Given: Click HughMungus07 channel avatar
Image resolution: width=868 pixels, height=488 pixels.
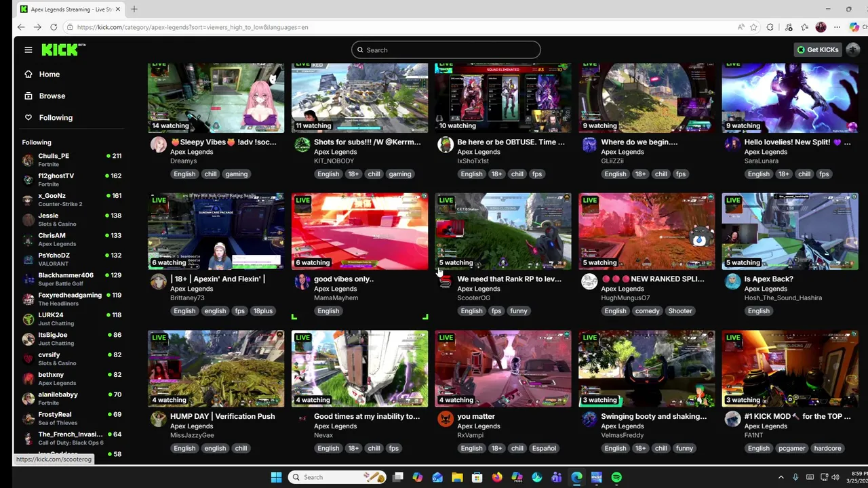Looking at the screenshot, I should 589,281.
